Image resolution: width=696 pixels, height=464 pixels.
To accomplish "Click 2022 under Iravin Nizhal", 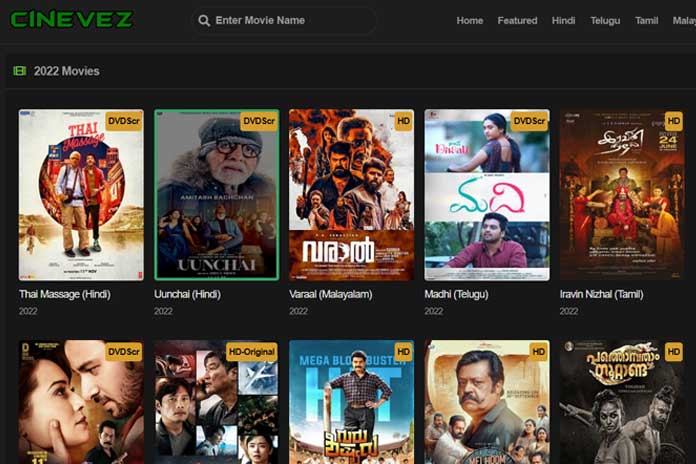I will [569, 311].
